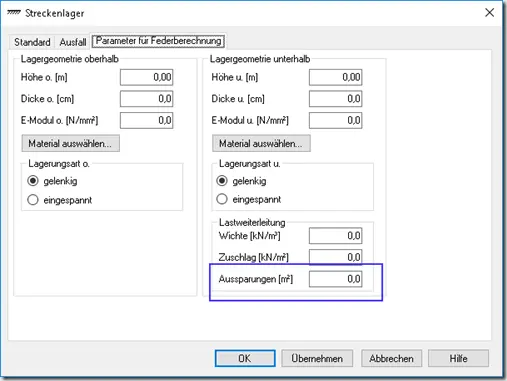The height and width of the screenshot is (381, 507).
Task: Click the Zuschlag [kN/m²] label text
Action: point(253,257)
